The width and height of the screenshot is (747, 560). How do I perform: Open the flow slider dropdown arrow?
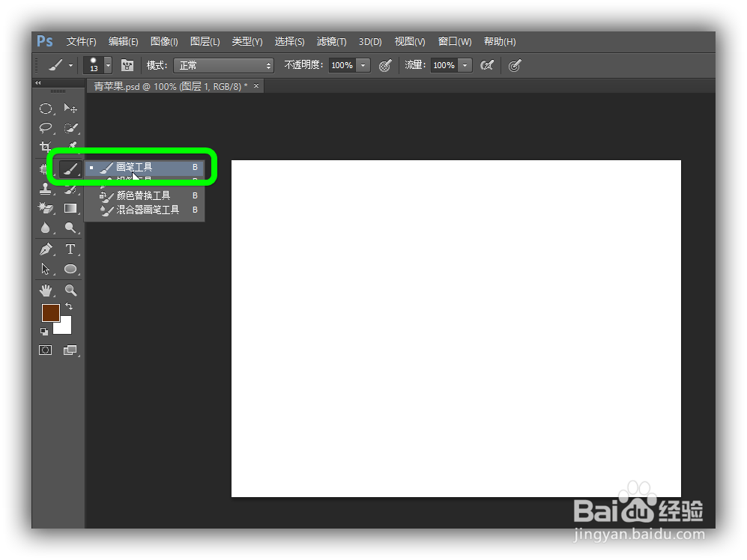click(465, 65)
